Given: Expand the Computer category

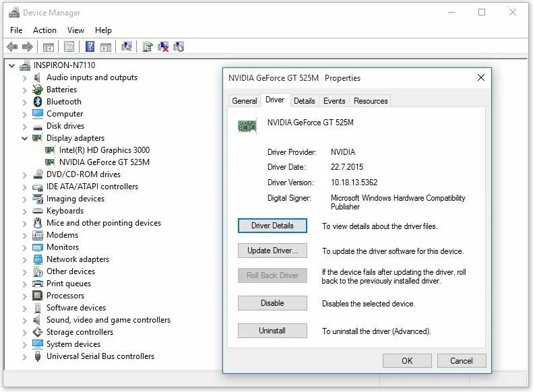Looking at the screenshot, I should pos(24,114).
